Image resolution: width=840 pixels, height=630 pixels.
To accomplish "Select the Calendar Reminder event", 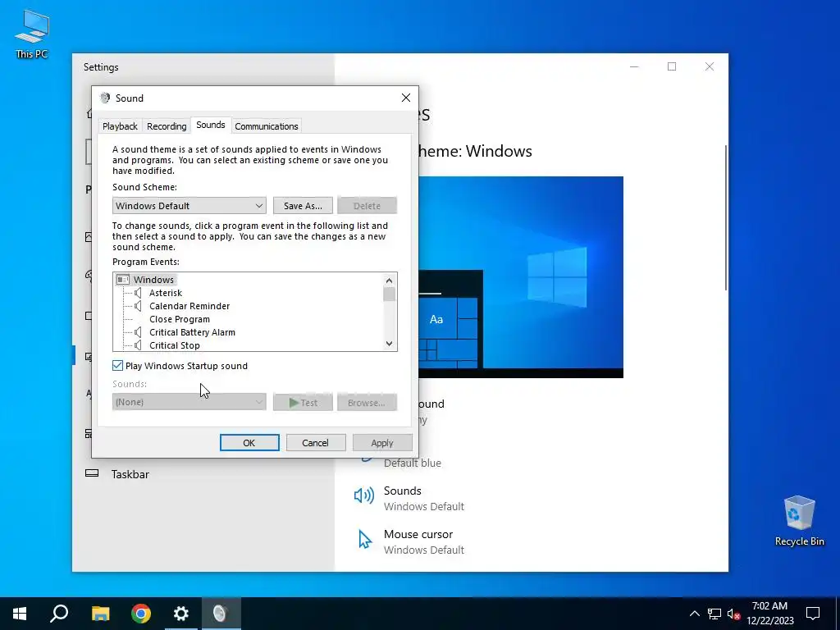I will 189,306.
